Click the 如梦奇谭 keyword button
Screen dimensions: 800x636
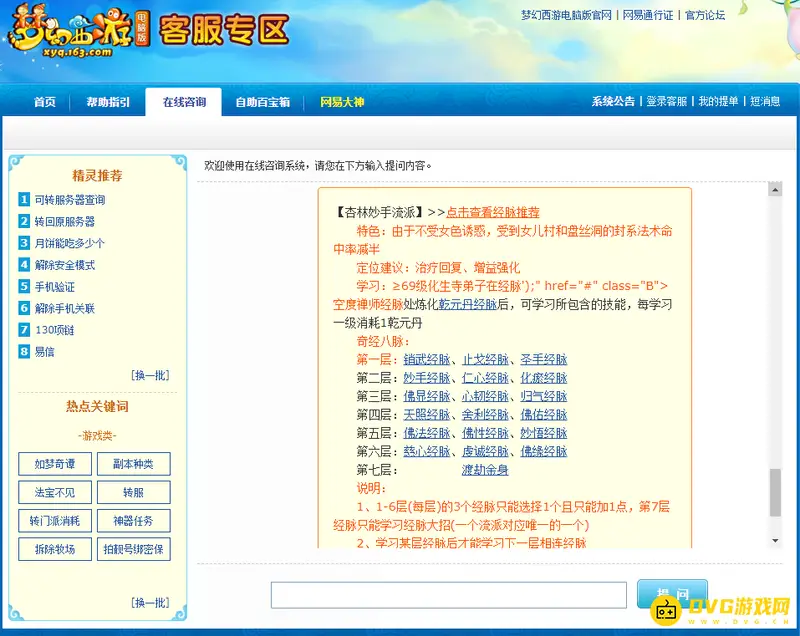click(x=55, y=464)
